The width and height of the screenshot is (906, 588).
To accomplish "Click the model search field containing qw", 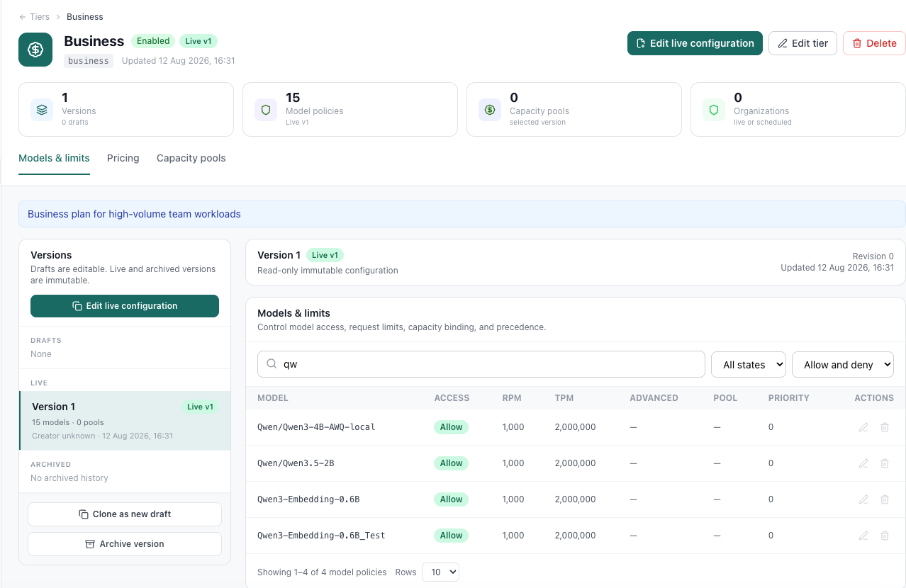I will (x=481, y=364).
